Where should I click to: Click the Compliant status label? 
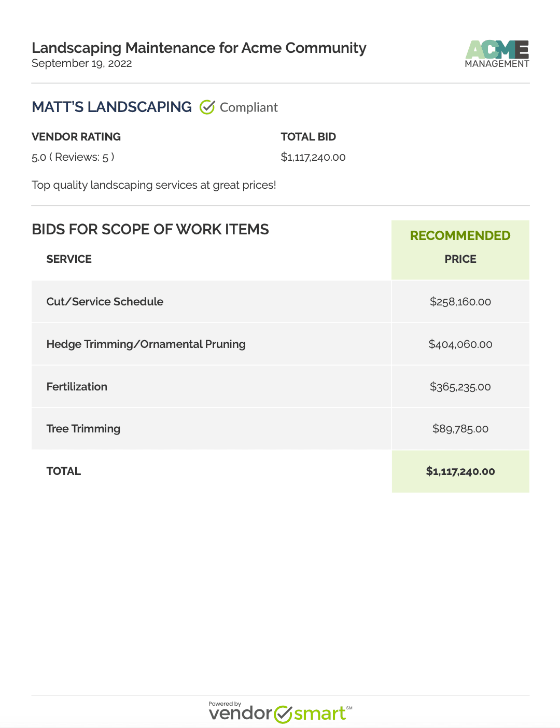tap(249, 107)
